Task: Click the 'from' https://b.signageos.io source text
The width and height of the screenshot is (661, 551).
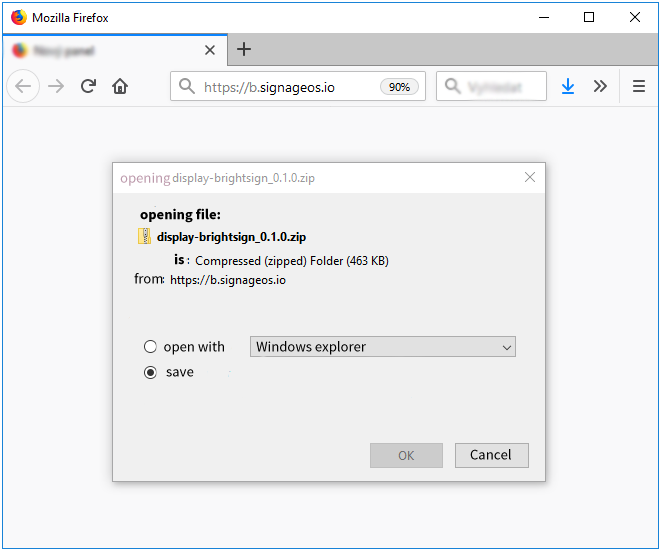Action: (228, 280)
